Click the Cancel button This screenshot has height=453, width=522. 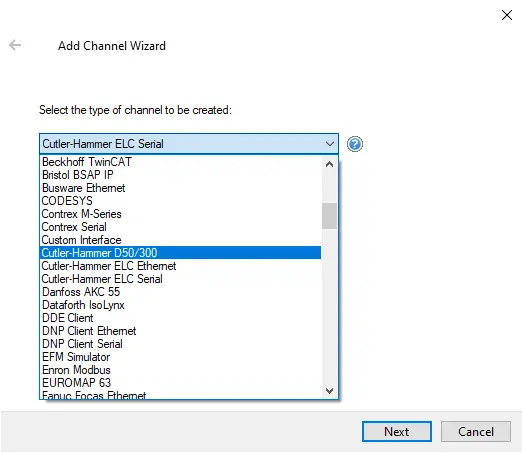pos(476,432)
